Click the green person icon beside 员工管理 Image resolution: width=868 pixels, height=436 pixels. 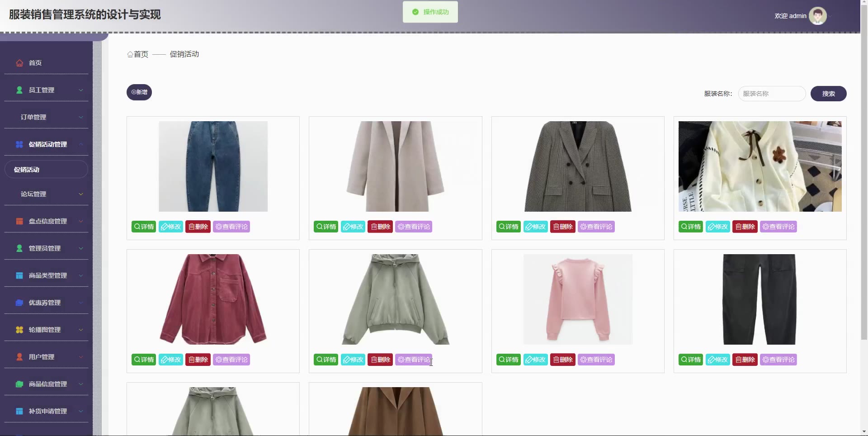click(19, 90)
